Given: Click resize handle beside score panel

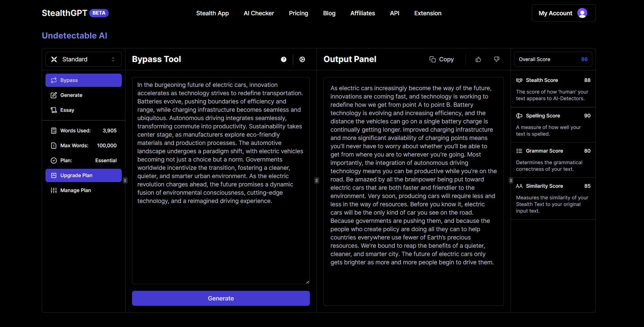Looking at the screenshot, I should tap(511, 180).
